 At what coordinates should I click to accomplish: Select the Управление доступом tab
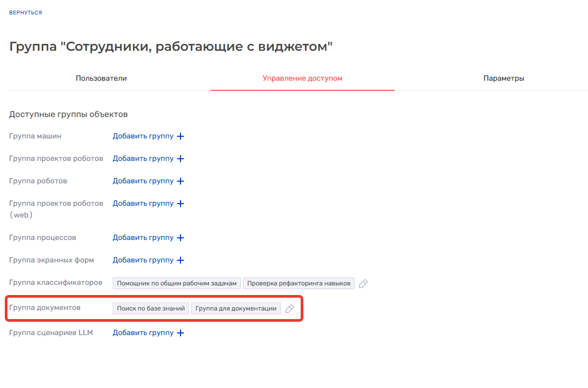click(x=302, y=79)
